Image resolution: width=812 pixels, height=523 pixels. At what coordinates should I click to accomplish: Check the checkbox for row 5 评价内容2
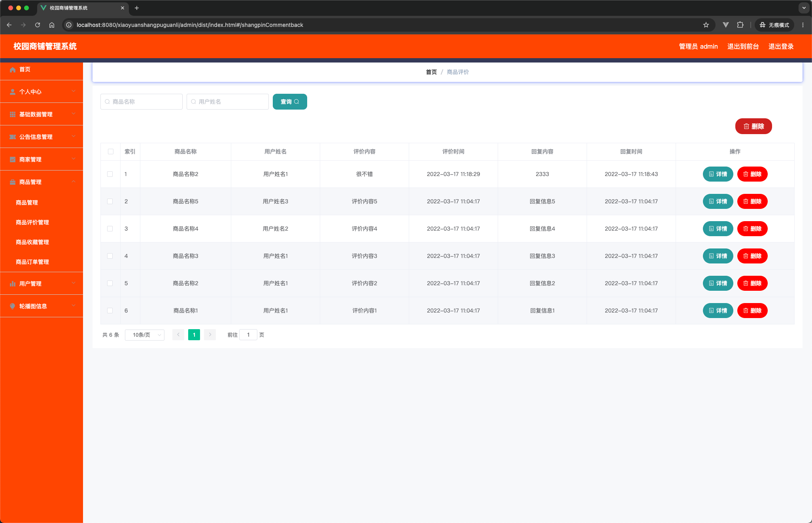110,283
